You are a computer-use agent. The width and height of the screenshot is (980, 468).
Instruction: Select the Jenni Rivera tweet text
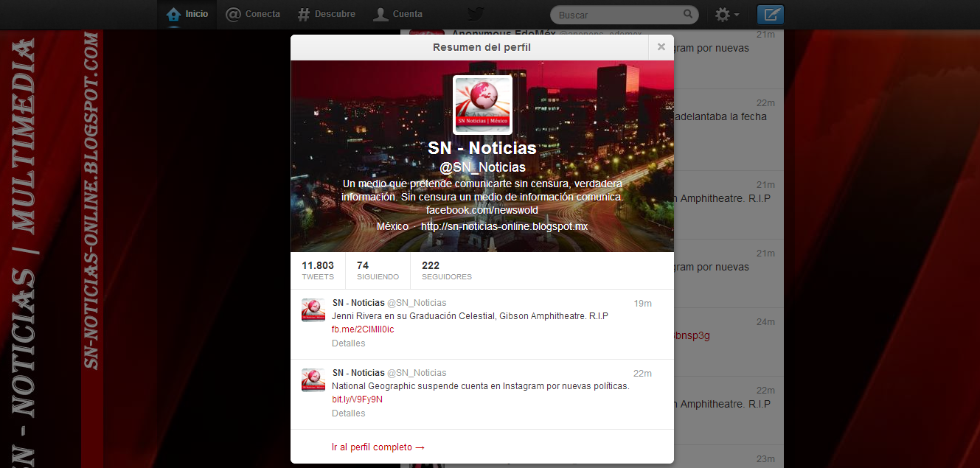[470, 316]
